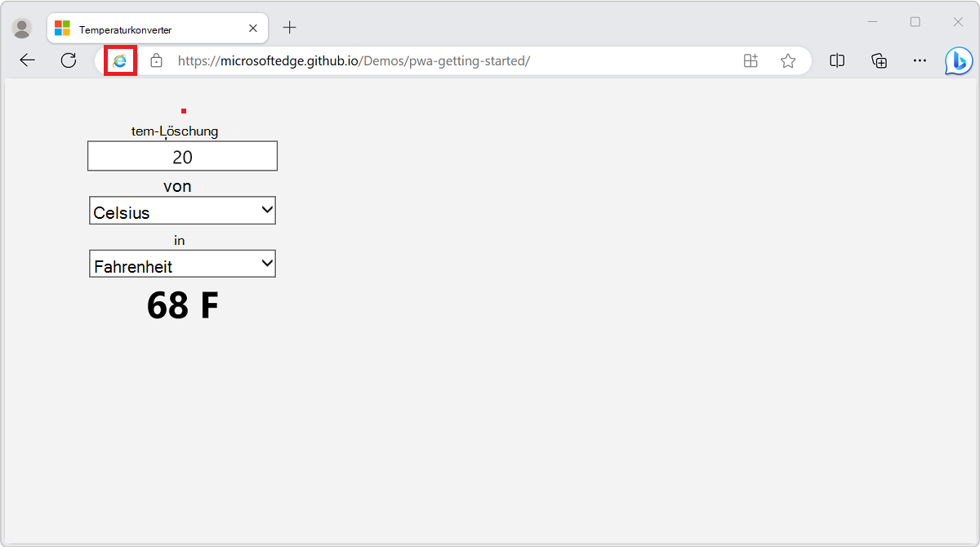The height and width of the screenshot is (547, 980).
Task: Click the temperature input showing 20
Action: pos(182,155)
